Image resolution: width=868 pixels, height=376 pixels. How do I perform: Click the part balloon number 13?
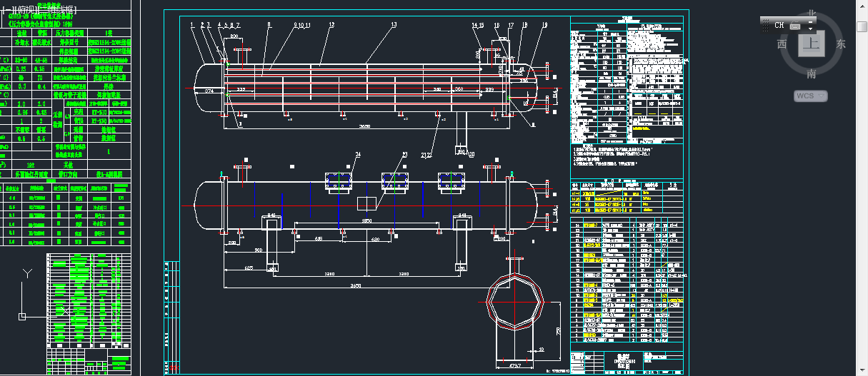[394, 25]
